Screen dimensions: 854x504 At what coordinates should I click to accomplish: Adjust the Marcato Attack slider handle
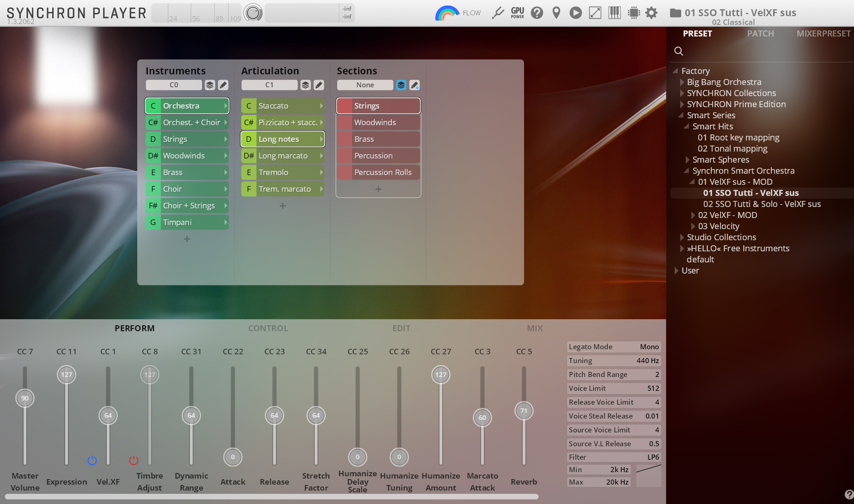click(482, 418)
